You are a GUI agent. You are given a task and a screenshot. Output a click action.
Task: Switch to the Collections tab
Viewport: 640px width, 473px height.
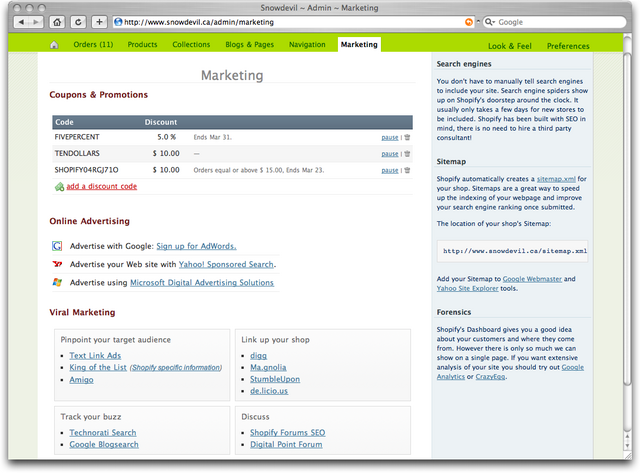pyautogui.click(x=191, y=44)
